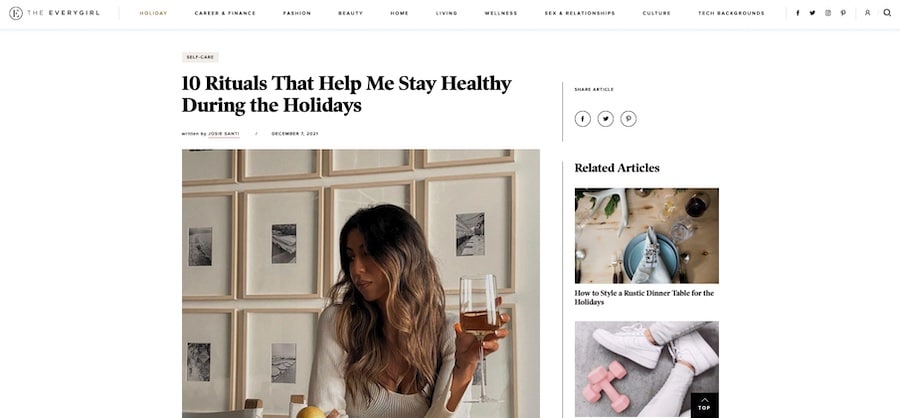Open Sex & Relationships section

point(580,13)
